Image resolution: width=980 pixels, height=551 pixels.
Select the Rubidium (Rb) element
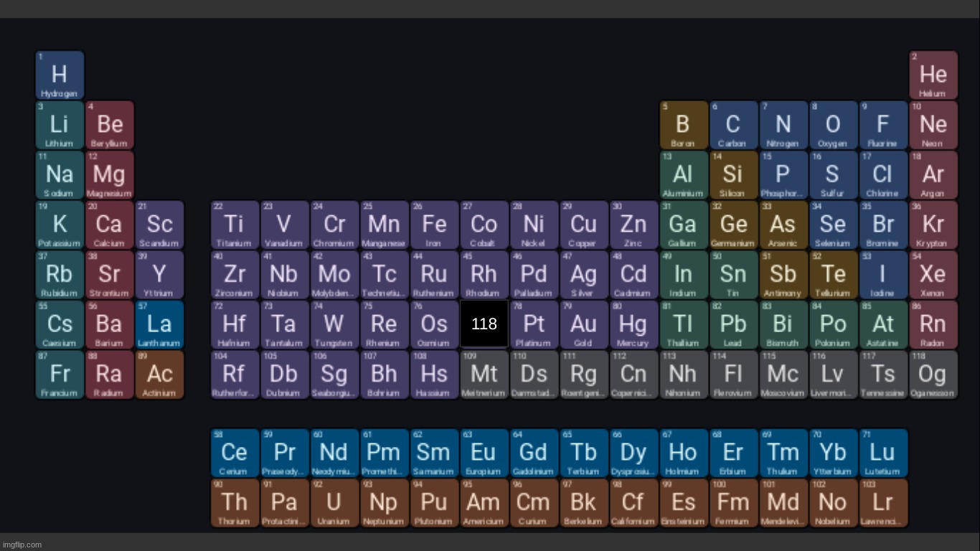point(60,274)
